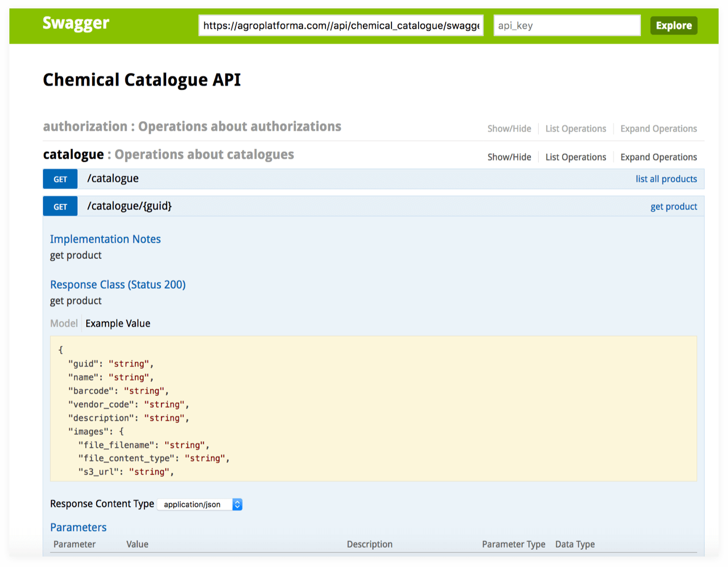
Task: Click the "s3_url" line in example JSON
Action: (x=126, y=472)
